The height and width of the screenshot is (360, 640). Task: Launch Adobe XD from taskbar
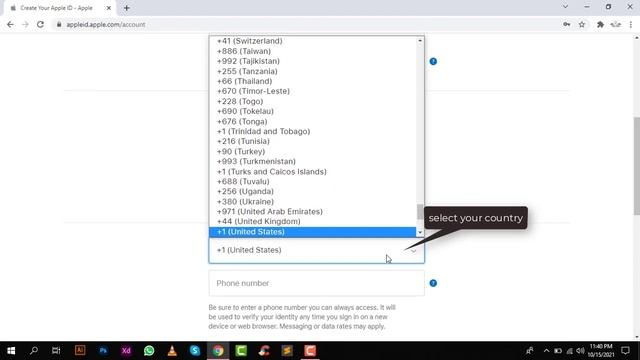[126, 351]
